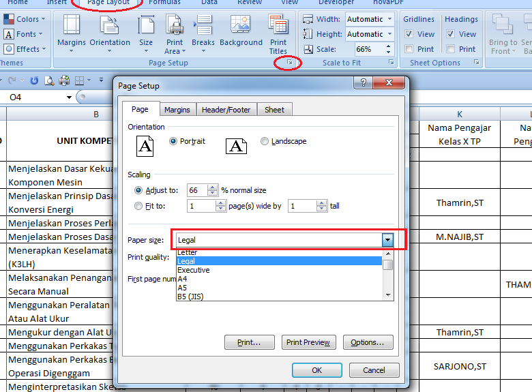Screen dimensions: 532x392
Task: Open the Scale to Fit dialog launcher
Action: [391, 62]
